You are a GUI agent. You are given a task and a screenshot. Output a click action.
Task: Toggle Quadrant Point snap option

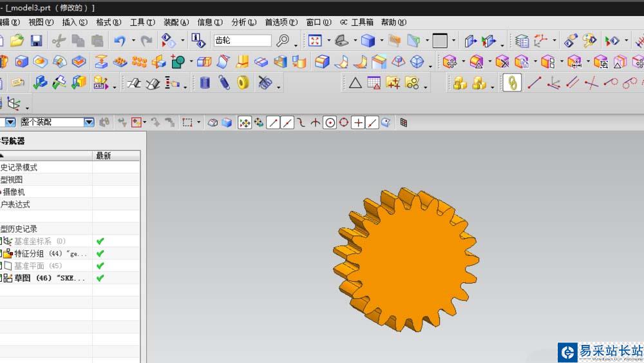tap(344, 123)
